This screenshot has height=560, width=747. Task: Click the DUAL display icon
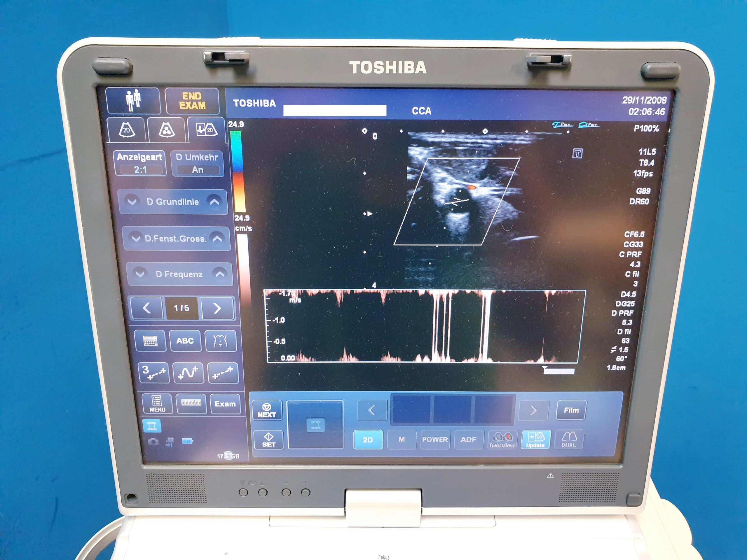pyautogui.click(x=568, y=440)
